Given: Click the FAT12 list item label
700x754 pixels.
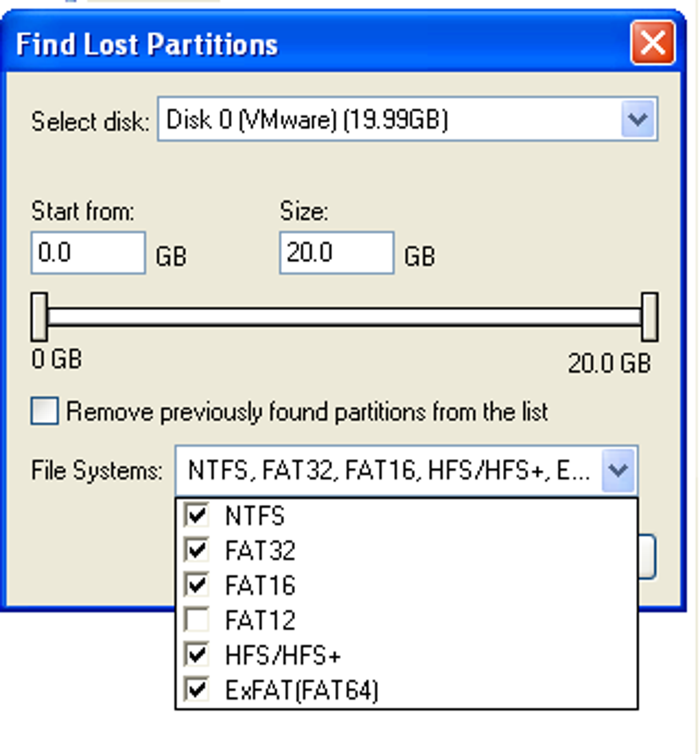Looking at the screenshot, I should point(260,620).
